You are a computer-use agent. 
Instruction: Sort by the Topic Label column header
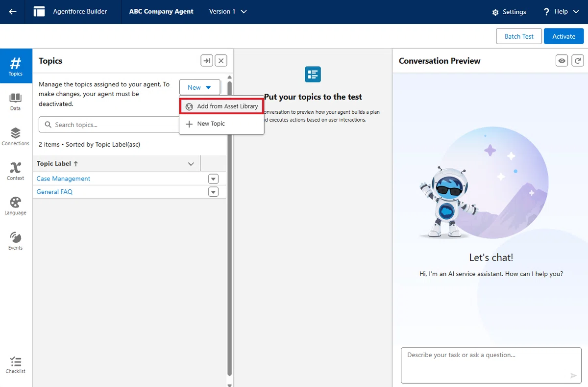point(57,163)
